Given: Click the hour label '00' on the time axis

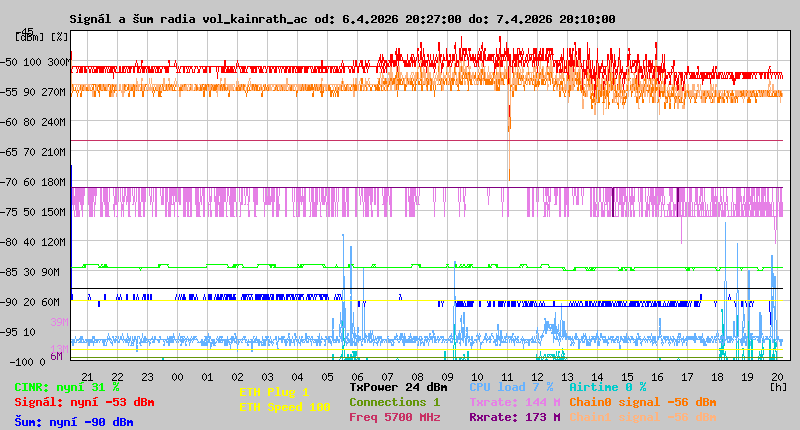Looking at the screenshot, I should 177,377.
